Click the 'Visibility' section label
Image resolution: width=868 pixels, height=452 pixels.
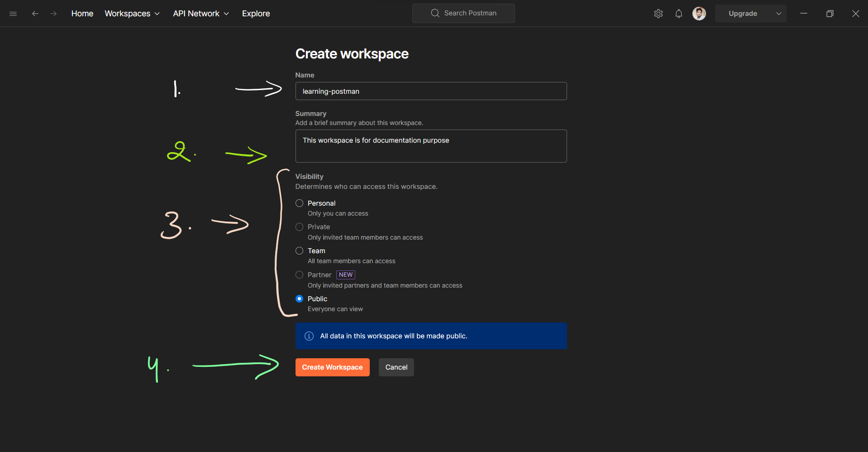pyautogui.click(x=310, y=177)
